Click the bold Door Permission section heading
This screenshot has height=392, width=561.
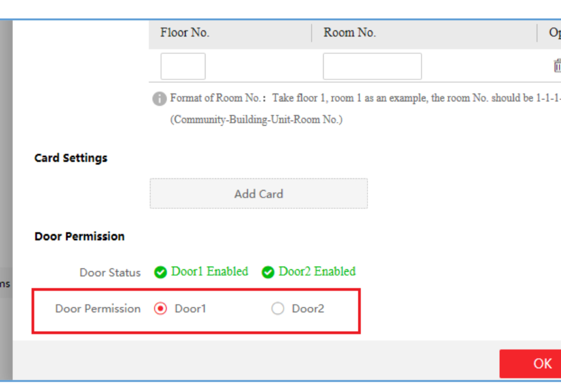(x=79, y=236)
